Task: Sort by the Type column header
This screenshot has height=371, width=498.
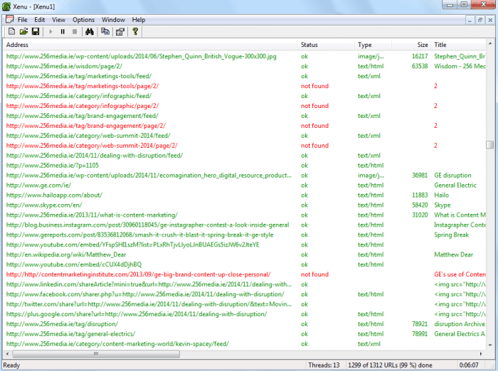Action: [373, 45]
